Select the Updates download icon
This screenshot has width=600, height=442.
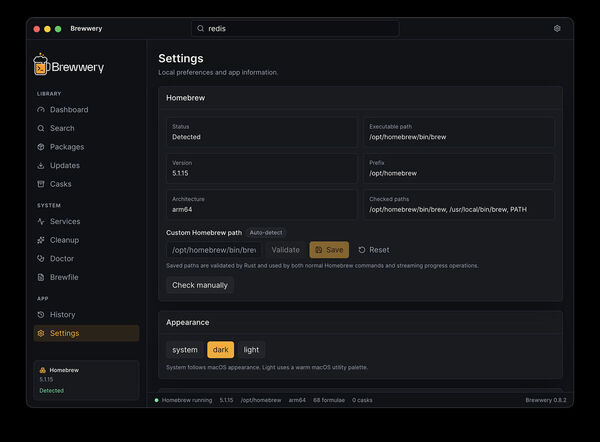(x=41, y=166)
